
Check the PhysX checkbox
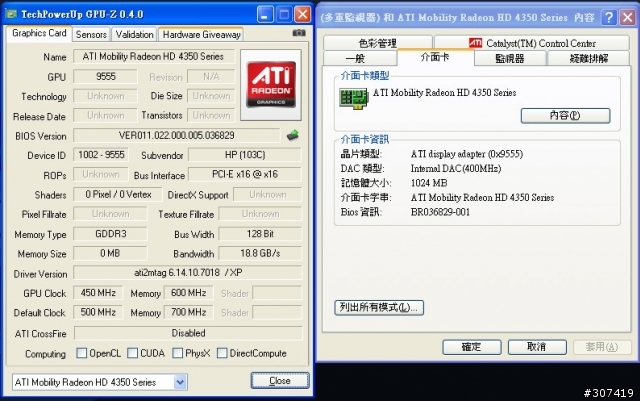(178, 353)
